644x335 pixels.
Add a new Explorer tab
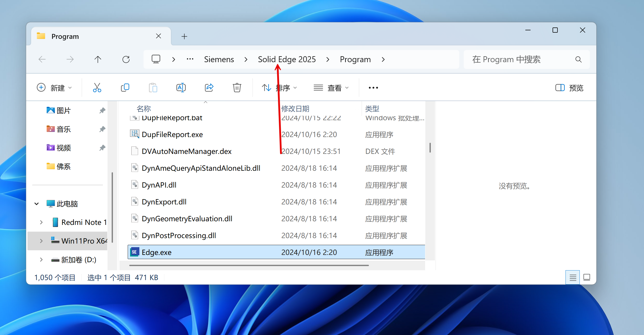(184, 37)
